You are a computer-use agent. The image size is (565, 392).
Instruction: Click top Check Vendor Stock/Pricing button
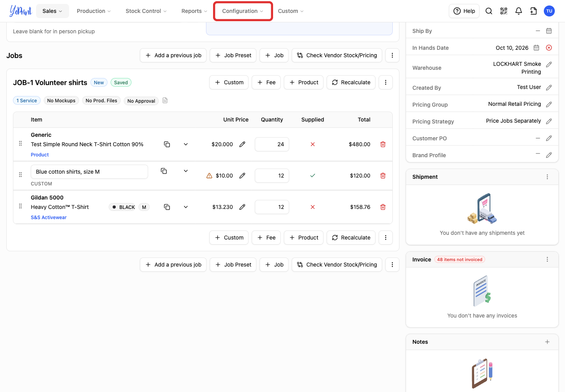point(337,55)
